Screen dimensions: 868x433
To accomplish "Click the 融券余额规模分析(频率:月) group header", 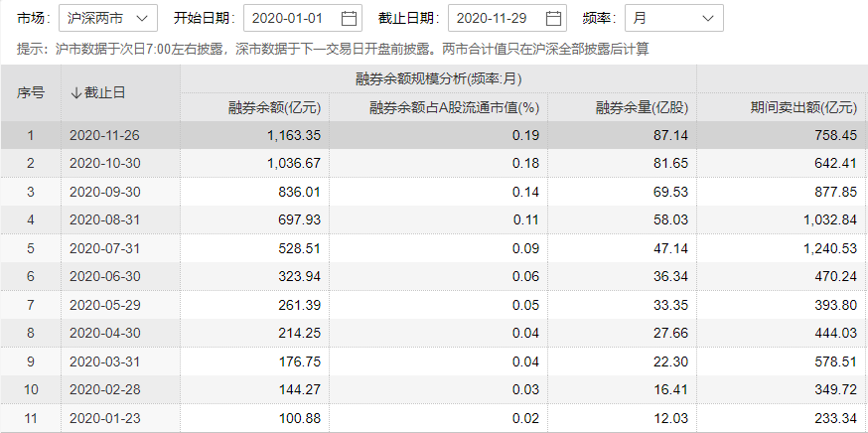I will click(x=438, y=78).
